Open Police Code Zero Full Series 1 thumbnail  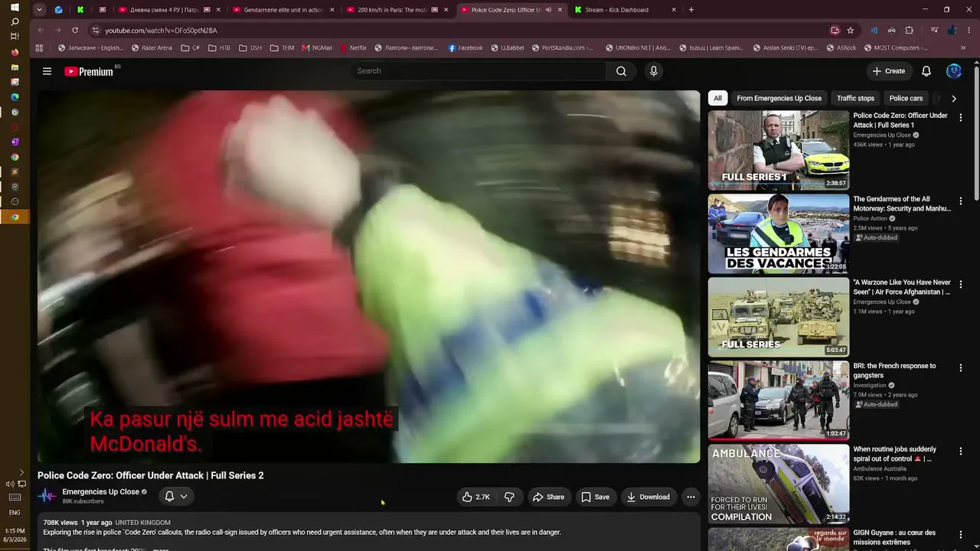click(x=778, y=150)
